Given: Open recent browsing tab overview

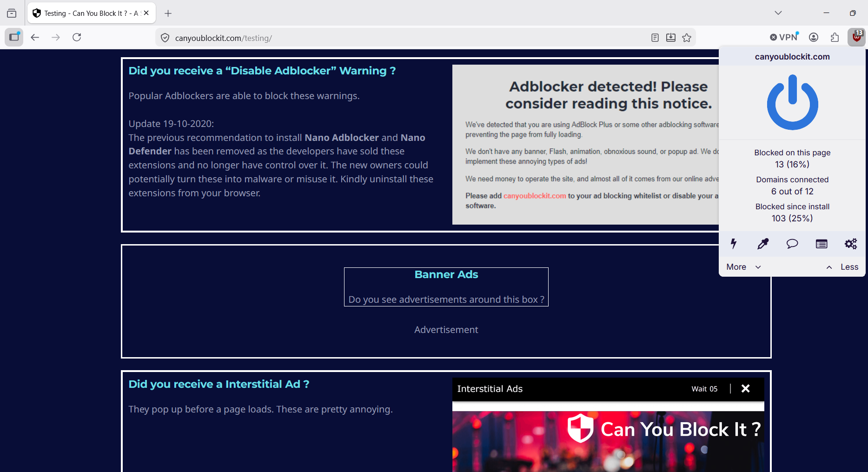Looking at the screenshot, I should tap(12, 13).
